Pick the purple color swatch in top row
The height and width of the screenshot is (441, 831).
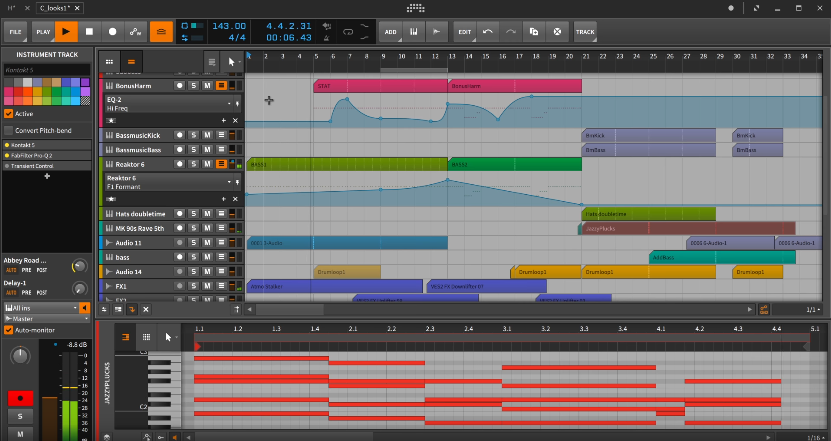click(85, 82)
